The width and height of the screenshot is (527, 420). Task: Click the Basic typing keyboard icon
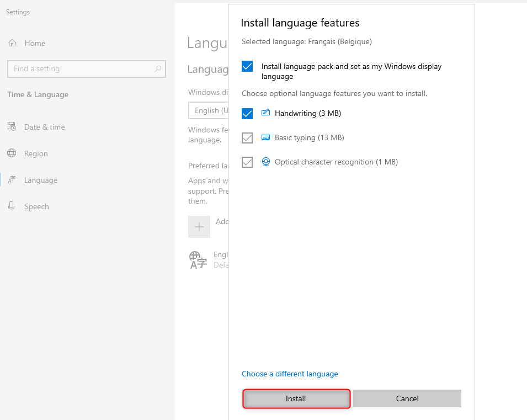(x=265, y=137)
